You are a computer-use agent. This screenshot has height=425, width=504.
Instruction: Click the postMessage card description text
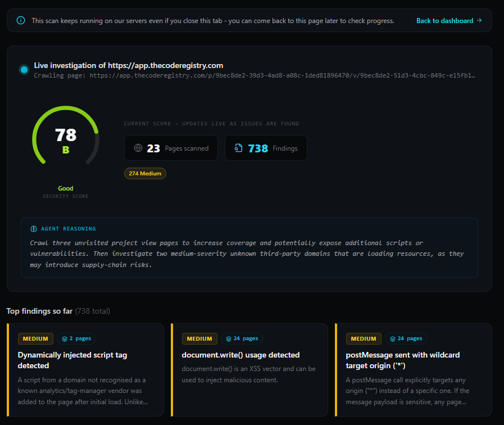[407, 391]
